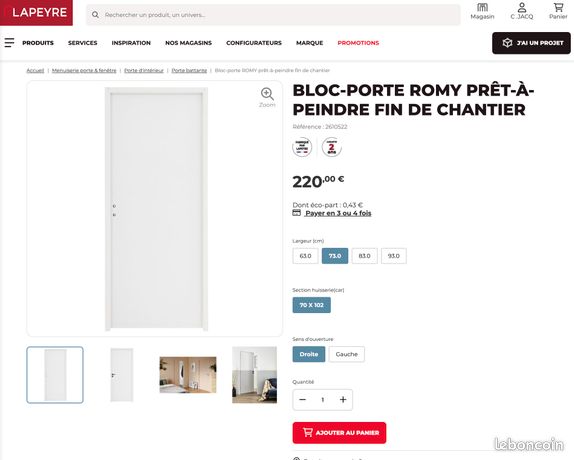Increase quantity with plus button
The image size is (574, 460).
tap(343, 400)
